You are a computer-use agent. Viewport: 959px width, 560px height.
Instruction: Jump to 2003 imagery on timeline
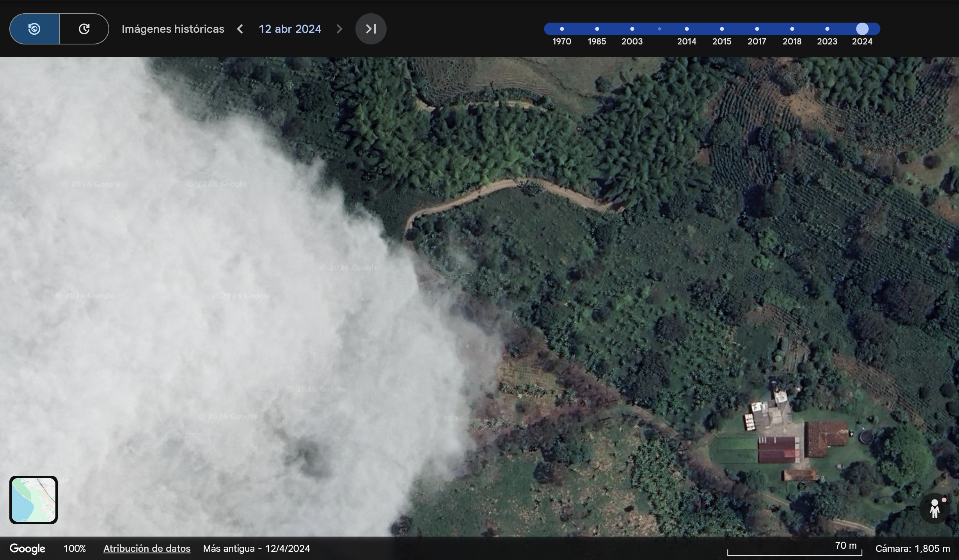point(632,29)
